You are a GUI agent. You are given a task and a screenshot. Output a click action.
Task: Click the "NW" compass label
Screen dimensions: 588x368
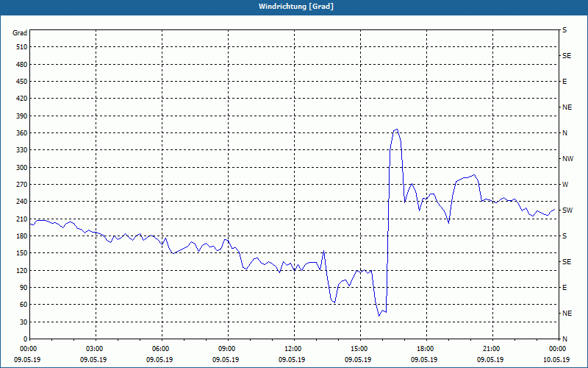pos(567,159)
